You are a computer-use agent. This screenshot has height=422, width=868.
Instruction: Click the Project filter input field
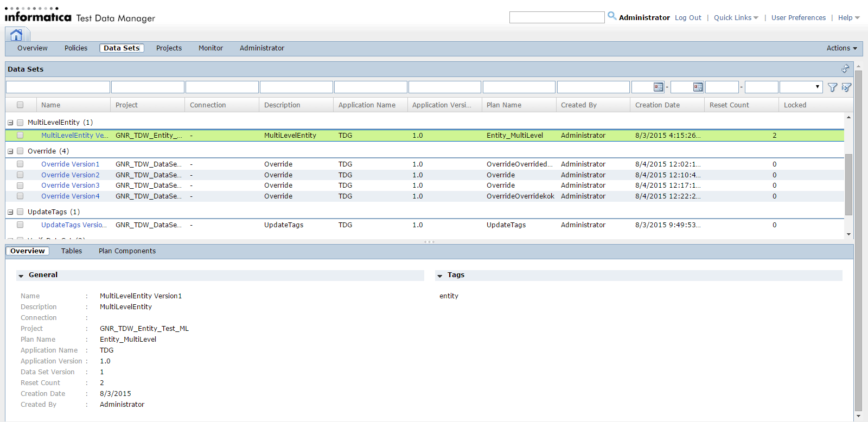tap(148, 87)
